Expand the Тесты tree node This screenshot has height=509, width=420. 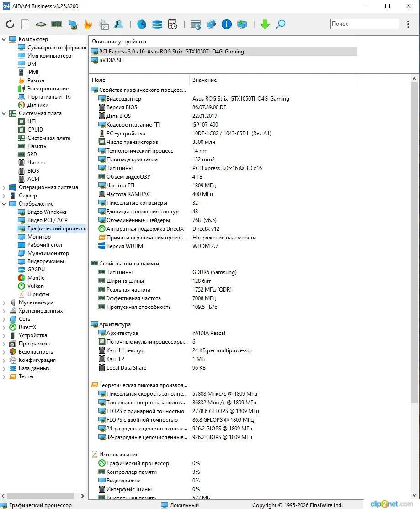pyautogui.click(x=4, y=377)
